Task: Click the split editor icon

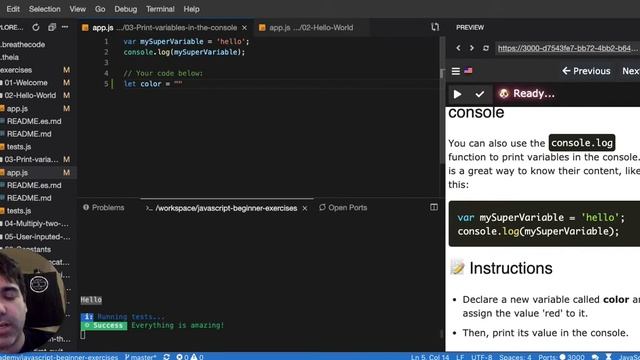Action: click(435, 27)
